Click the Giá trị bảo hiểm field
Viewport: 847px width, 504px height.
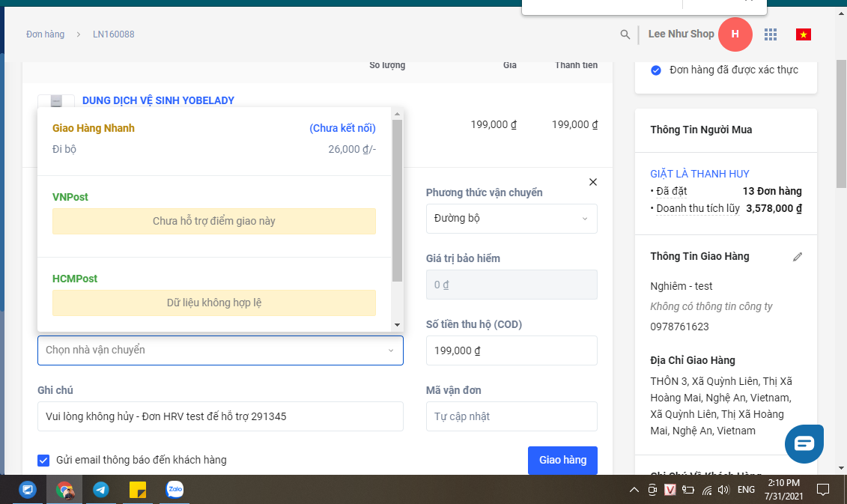click(x=511, y=285)
